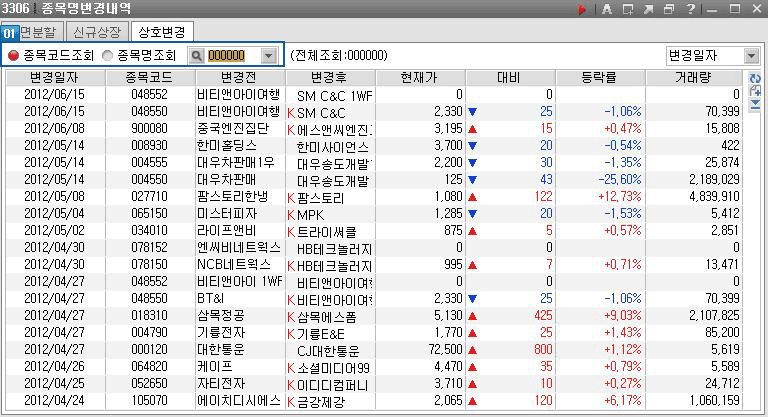Click the refresh icon beside the table
Image resolution: width=768 pixels, height=417 pixels.
(x=755, y=78)
